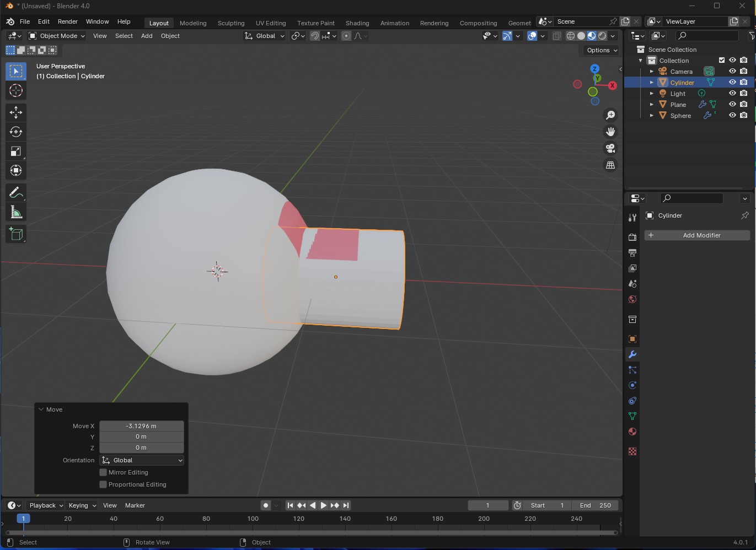Viewport: 756px width, 550px height.
Task: Open the Material properties tab
Action: pyautogui.click(x=632, y=432)
